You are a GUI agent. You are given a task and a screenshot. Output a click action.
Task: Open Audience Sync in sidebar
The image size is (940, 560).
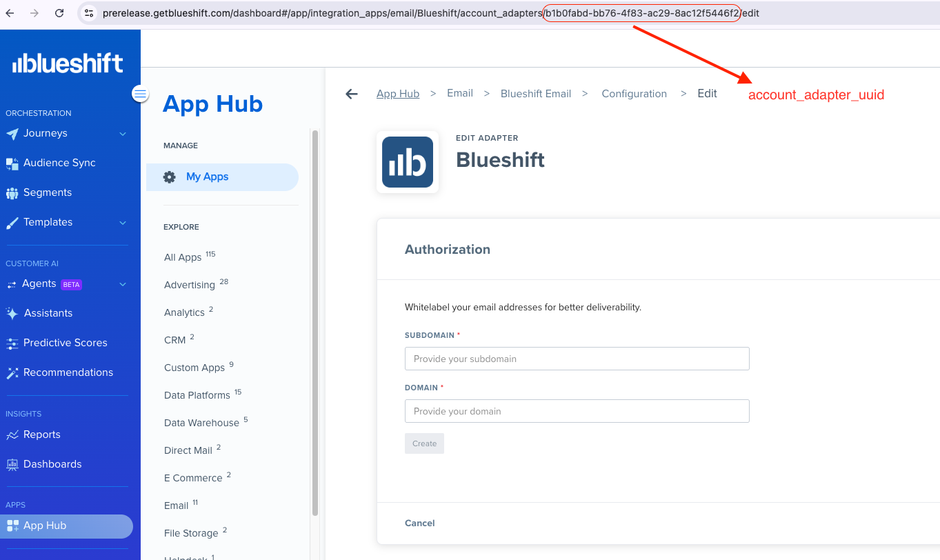pos(59,163)
